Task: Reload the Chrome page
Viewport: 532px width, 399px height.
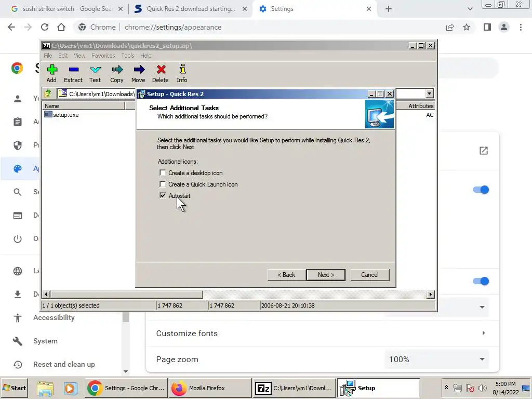Action: click(45, 27)
